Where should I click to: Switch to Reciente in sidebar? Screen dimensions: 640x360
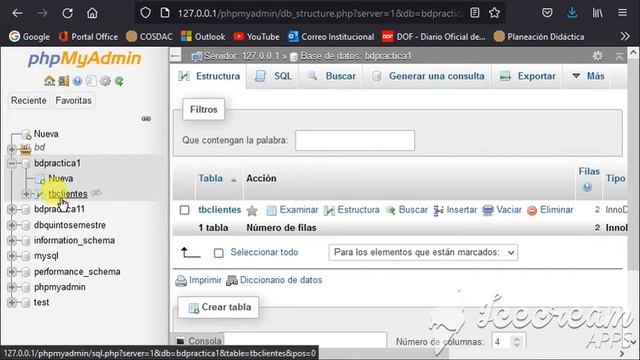coord(29,100)
